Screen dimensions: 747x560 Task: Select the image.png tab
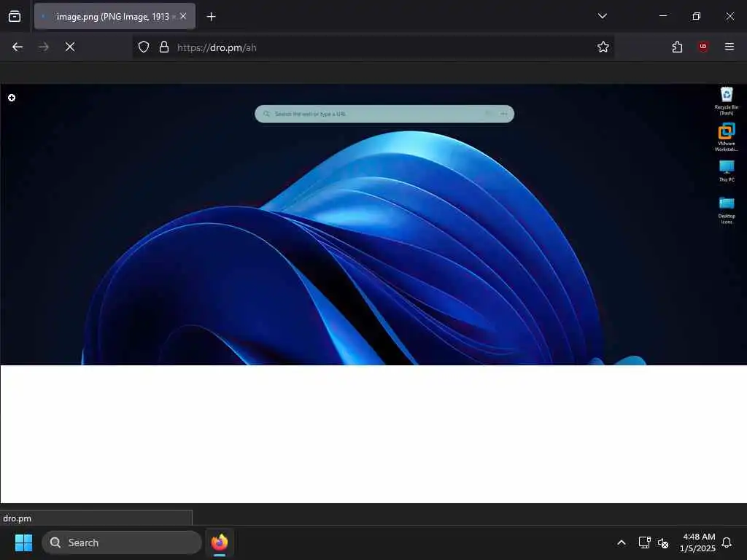(115, 17)
